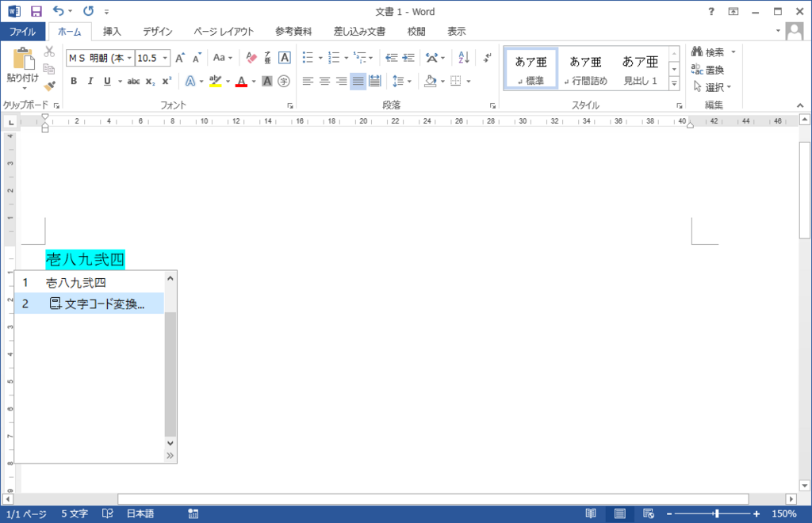Open the phonetic guide (ruby) tool
Screen dimensions: 812x523
pyautogui.click(x=267, y=57)
